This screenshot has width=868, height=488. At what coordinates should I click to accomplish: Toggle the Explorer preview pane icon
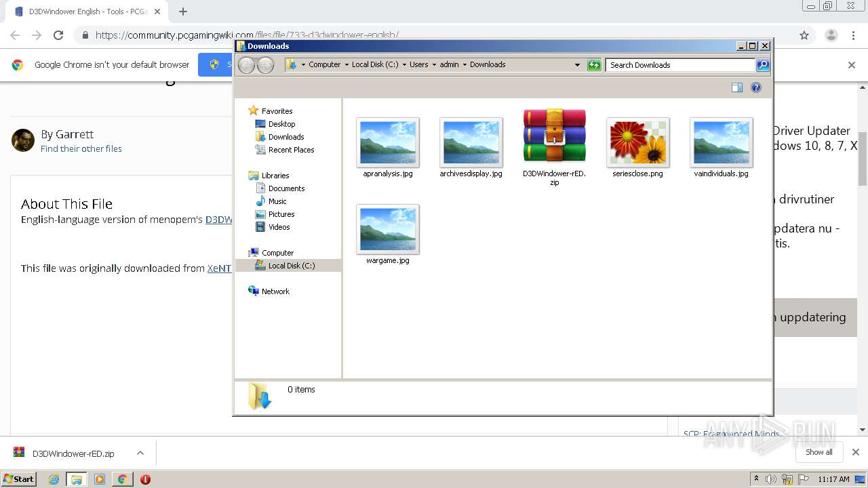tap(737, 87)
